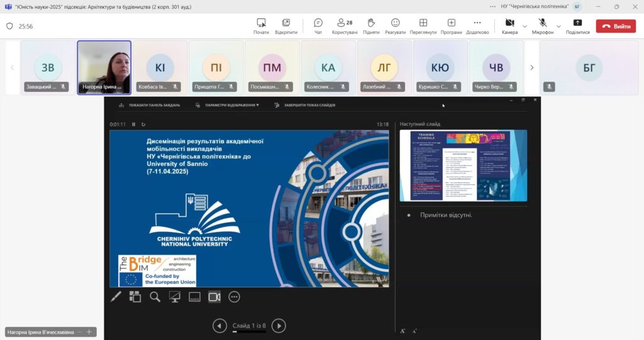Open the Чат panel
644x340 pixels.
pos(318,26)
